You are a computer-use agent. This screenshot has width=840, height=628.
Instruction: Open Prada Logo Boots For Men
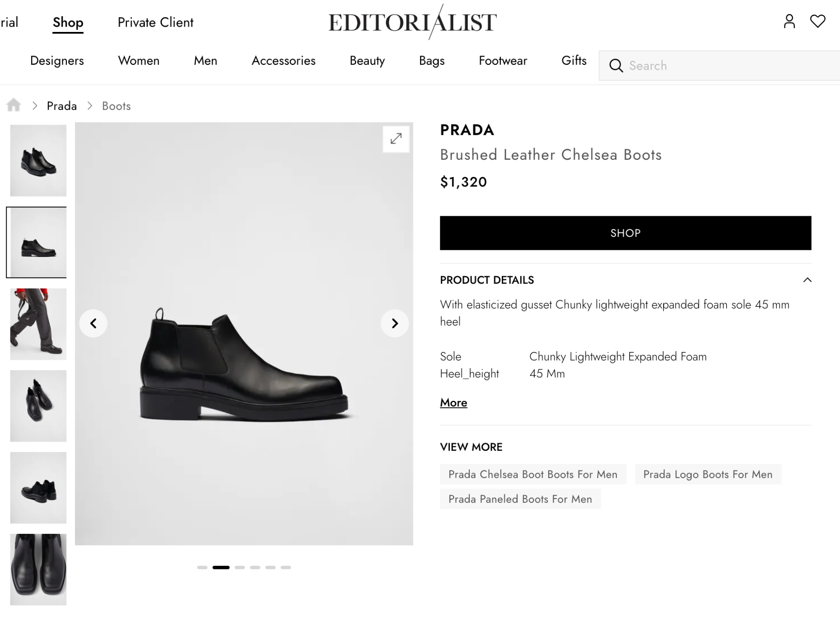[x=708, y=474]
